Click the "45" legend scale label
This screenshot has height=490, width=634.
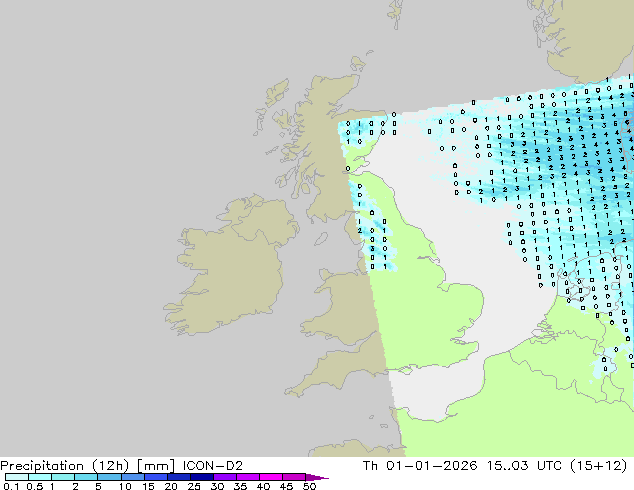coord(286,486)
